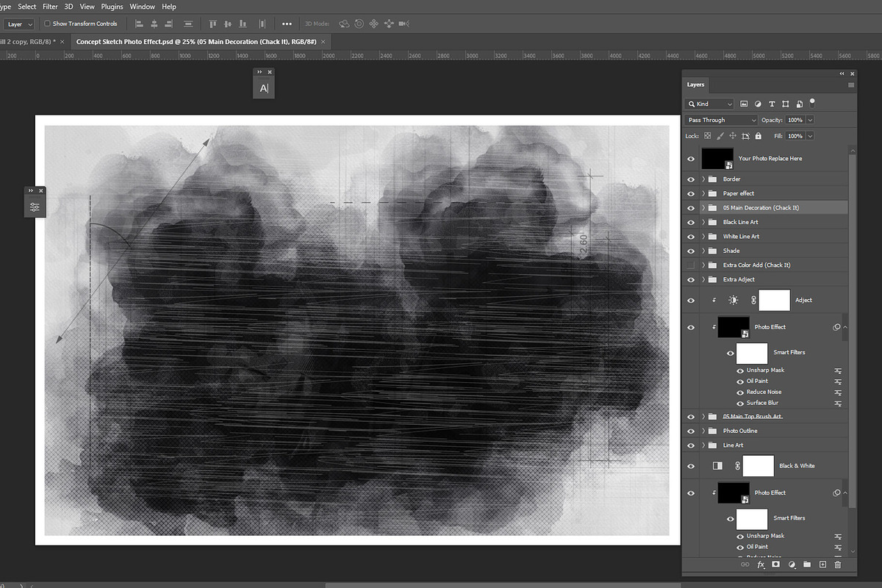Open the Filter menu
882x588 pixels.
pyautogui.click(x=50, y=7)
